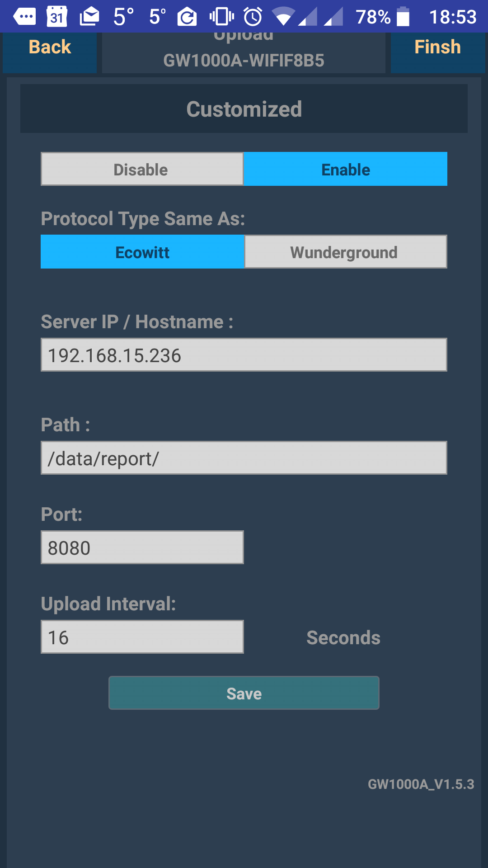Select the Disable option
The image size is (488, 868).
(142, 169)
